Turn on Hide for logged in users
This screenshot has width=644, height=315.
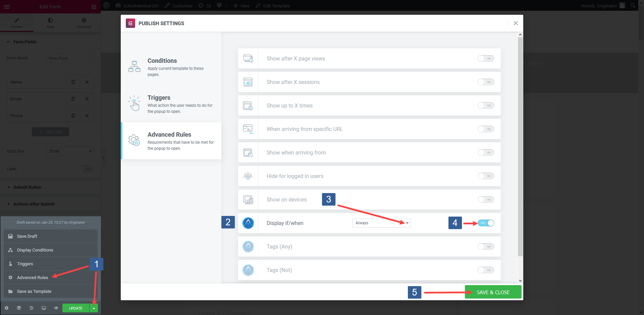coord(486,176)
